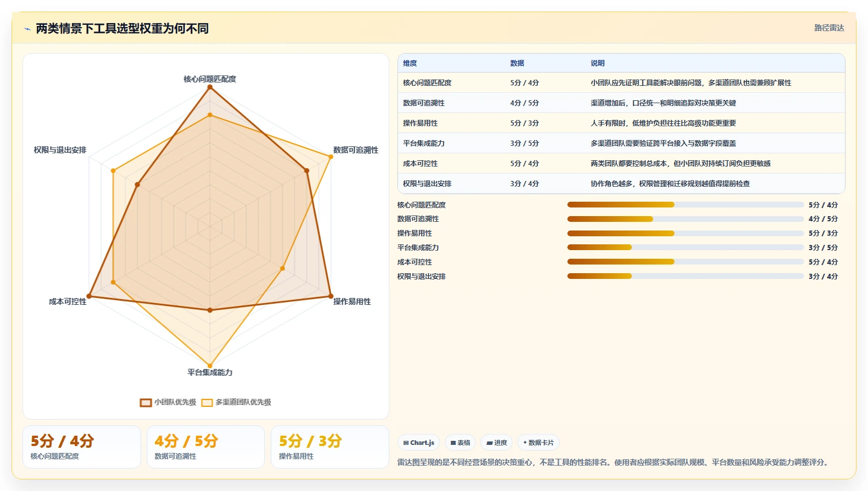868x491 pixels.
Task: Click the progress value 3分 / 5分
Action: pos(823,248)
